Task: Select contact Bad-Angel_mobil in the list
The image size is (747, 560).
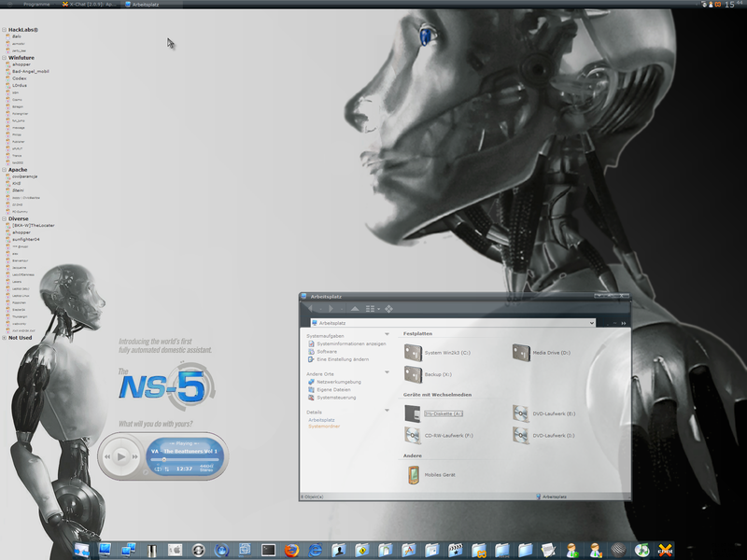Action: pos(31,71)
